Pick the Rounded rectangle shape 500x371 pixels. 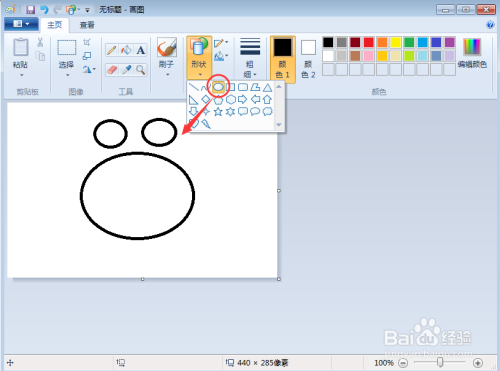coord(243,87)
